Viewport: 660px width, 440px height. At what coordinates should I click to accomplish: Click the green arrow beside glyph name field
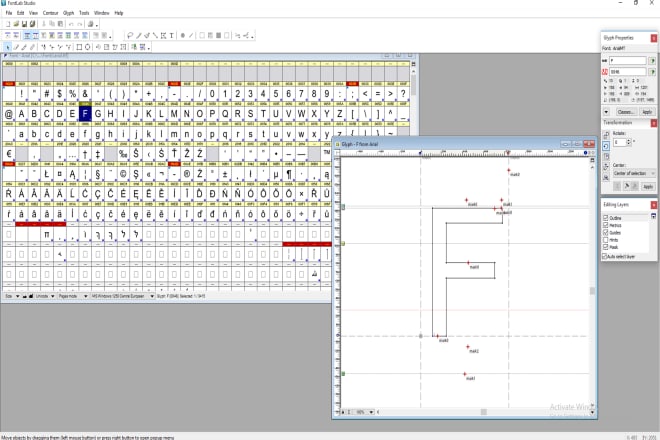click(652, 61)
